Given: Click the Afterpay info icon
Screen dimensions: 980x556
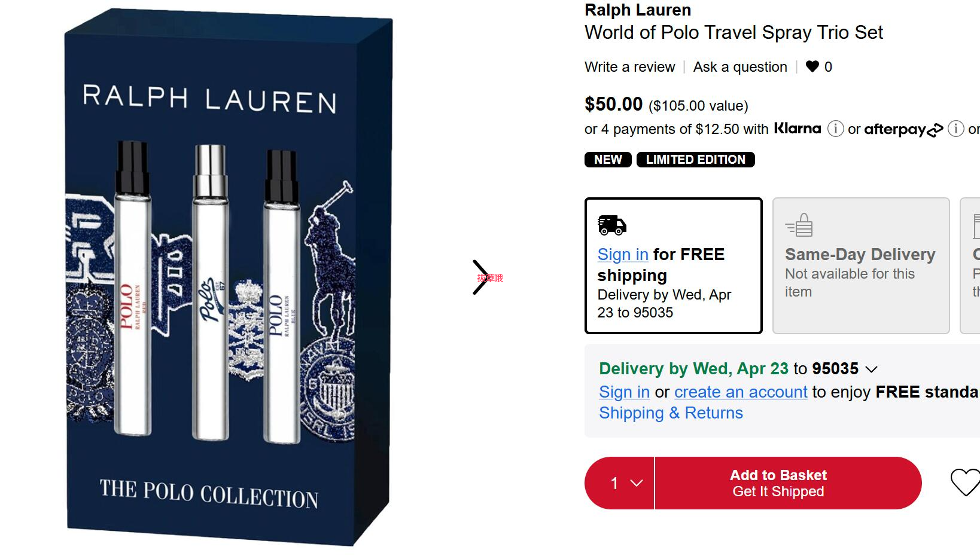Looking at the screenshot, I should tap(956, 129).
